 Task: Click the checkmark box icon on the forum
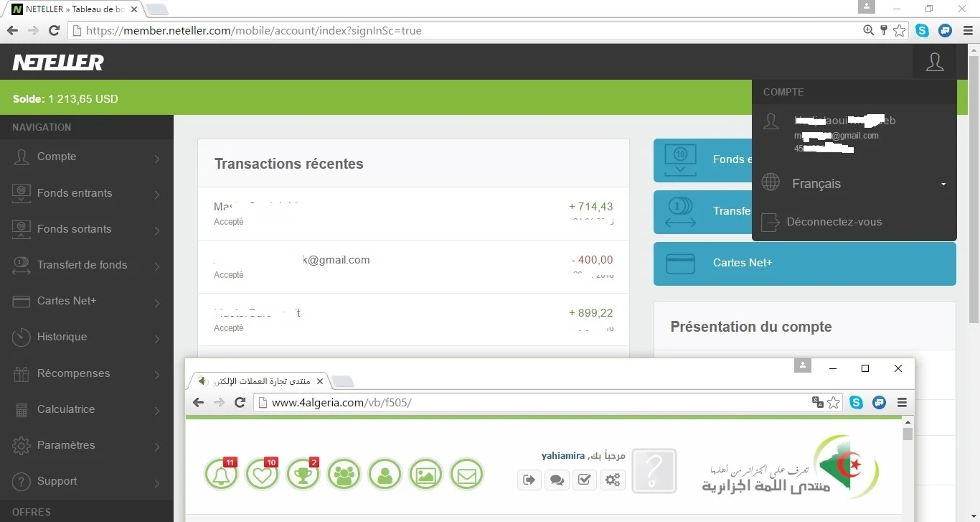585,480
